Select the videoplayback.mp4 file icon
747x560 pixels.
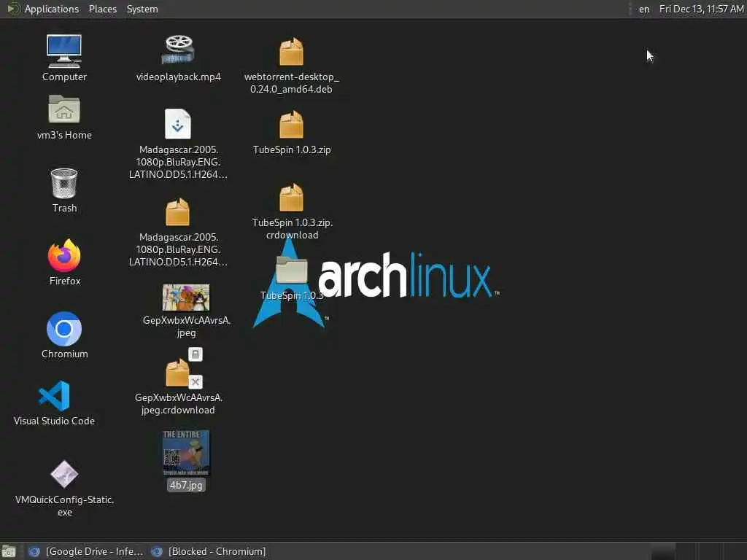(178, 50)
